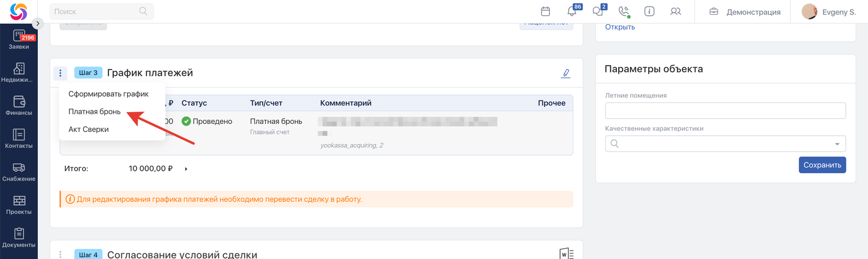Viewport: 868px width, 259px height.
Task: Open Снабжение in the sidebar
Action: [x=19, y=172]
